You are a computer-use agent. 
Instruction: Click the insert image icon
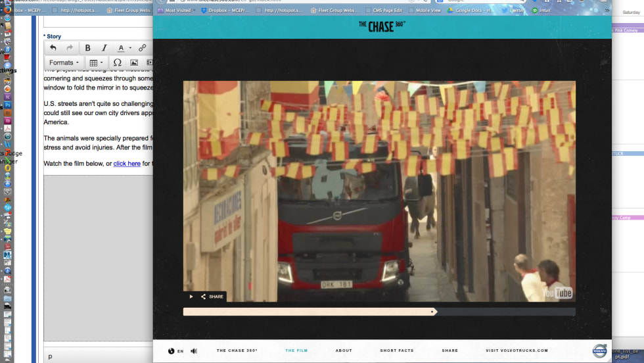click(x=134, y=62)
